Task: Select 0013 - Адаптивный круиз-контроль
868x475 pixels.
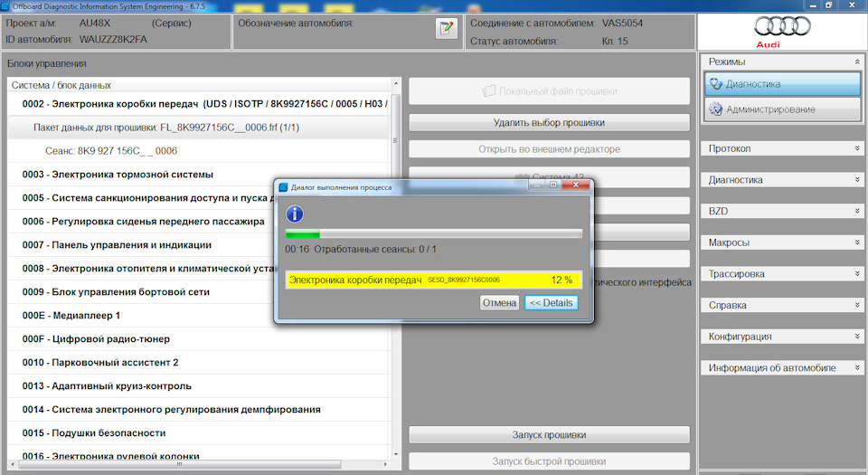Action: (x=199, y=385)
